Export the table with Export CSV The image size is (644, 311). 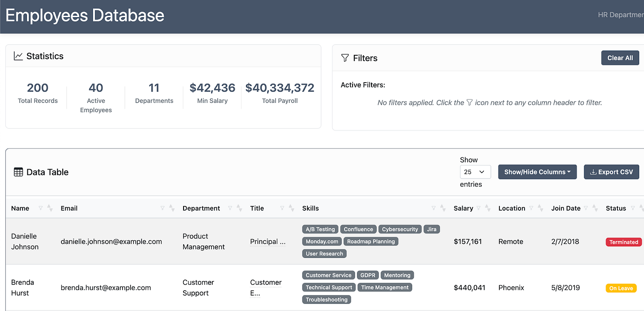pyautogui.click(x=611, y=172)
